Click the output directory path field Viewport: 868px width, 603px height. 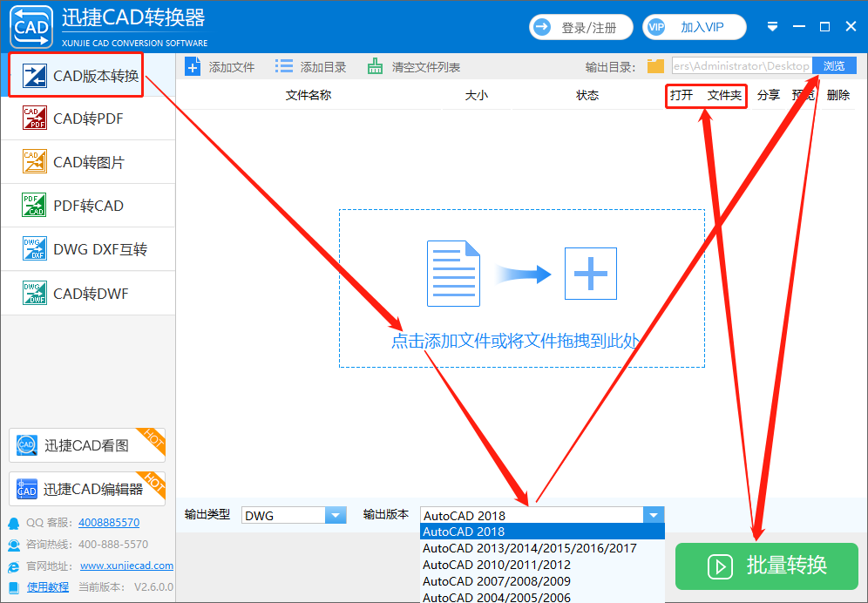[x=743, y=66]
